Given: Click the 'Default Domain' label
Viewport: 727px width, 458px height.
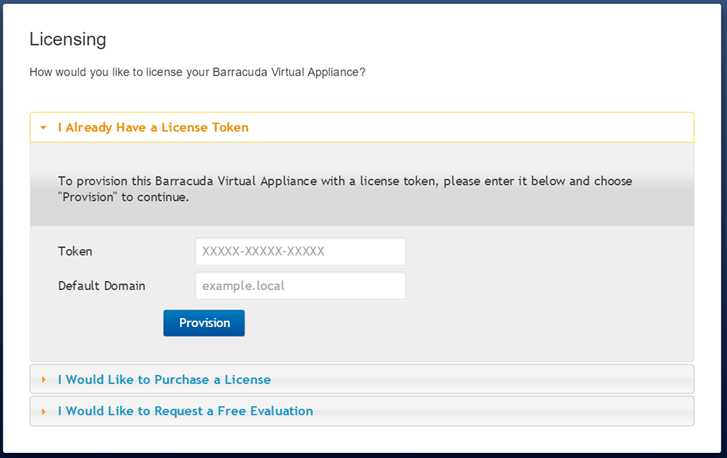Looking at the screenshot, I should point(102,286).
